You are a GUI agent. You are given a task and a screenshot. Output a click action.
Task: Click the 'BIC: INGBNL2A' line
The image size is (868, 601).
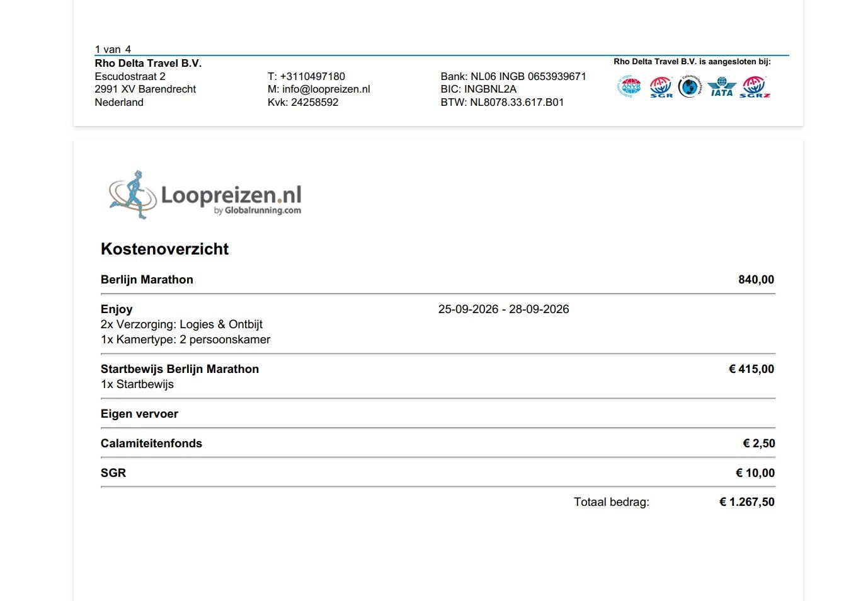click(x=479, y=89)
